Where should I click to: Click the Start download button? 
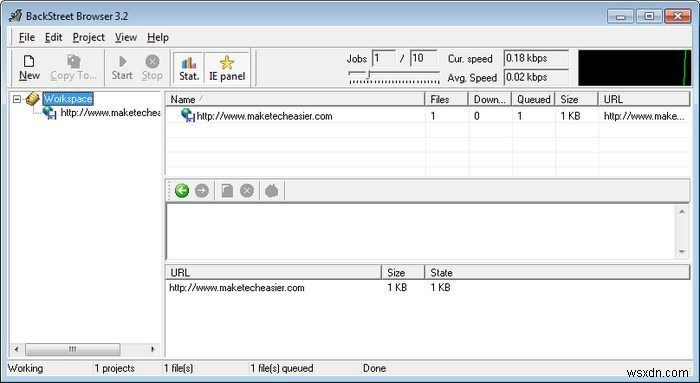click(122, 67)
